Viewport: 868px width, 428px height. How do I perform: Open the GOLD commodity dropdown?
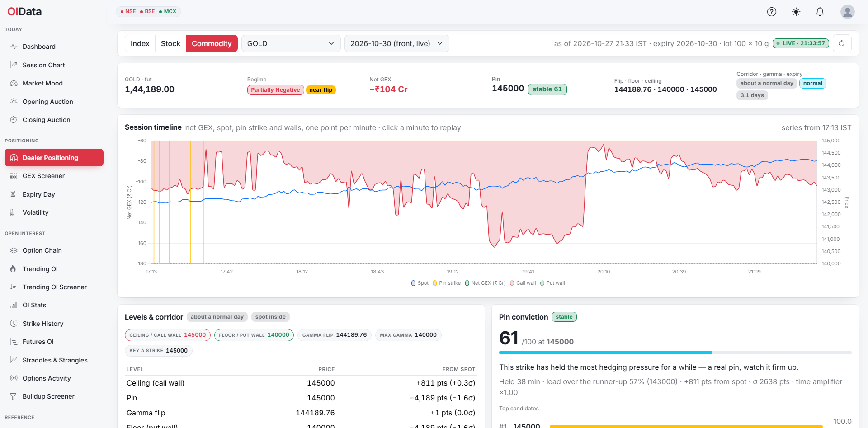291,43
